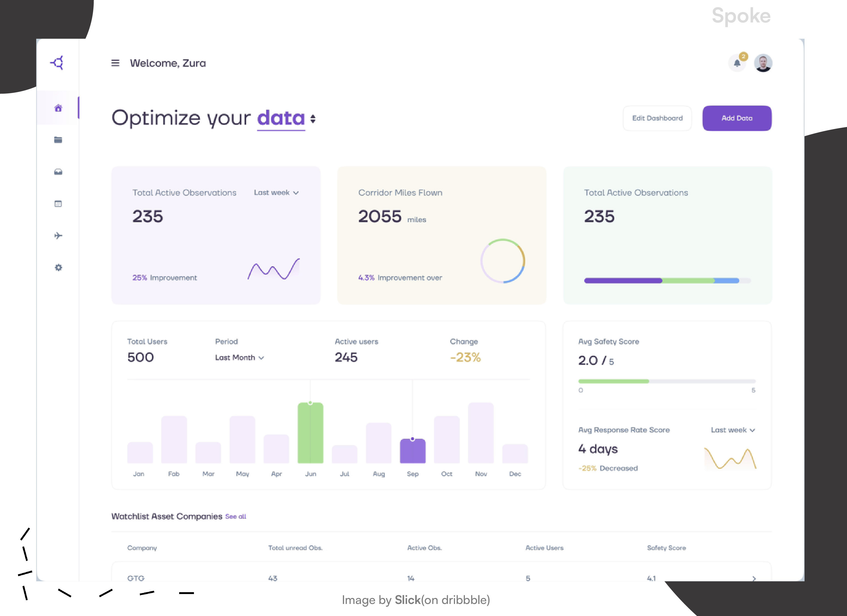Screen dimensions: 847x616
Task: Open the Last week dropdown on Total Active Observations
Action: tap(276, 193)
